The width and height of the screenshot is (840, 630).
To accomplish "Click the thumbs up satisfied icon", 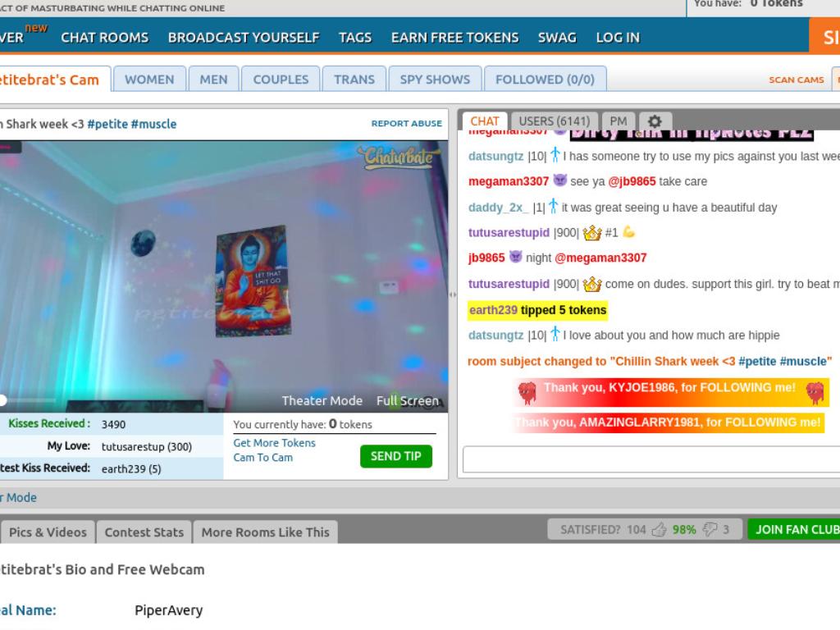I will 659,530.
